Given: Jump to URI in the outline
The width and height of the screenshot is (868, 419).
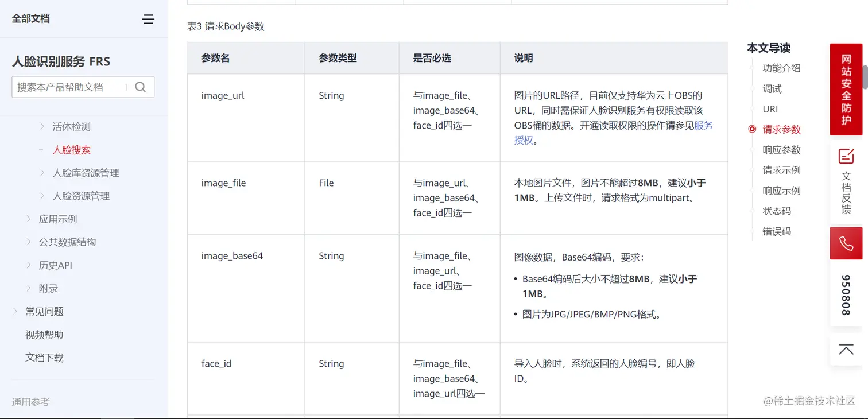Looking at the screenshot, I should (770, 109).
